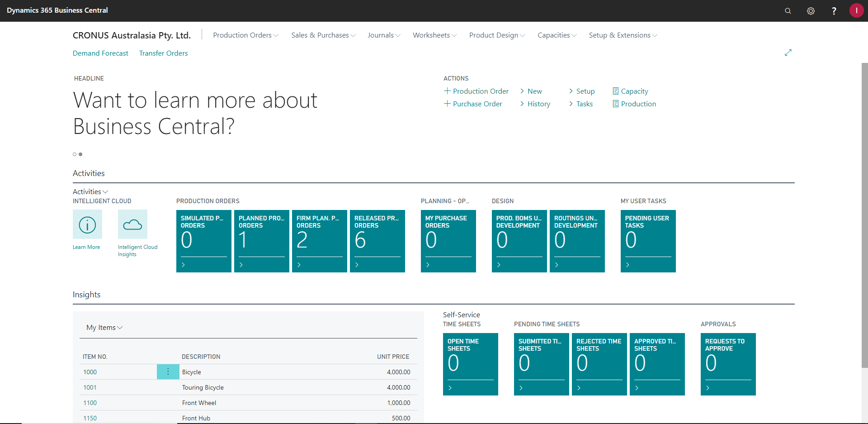Expand the Setup & Extensions menu

(x=620, y=35)
